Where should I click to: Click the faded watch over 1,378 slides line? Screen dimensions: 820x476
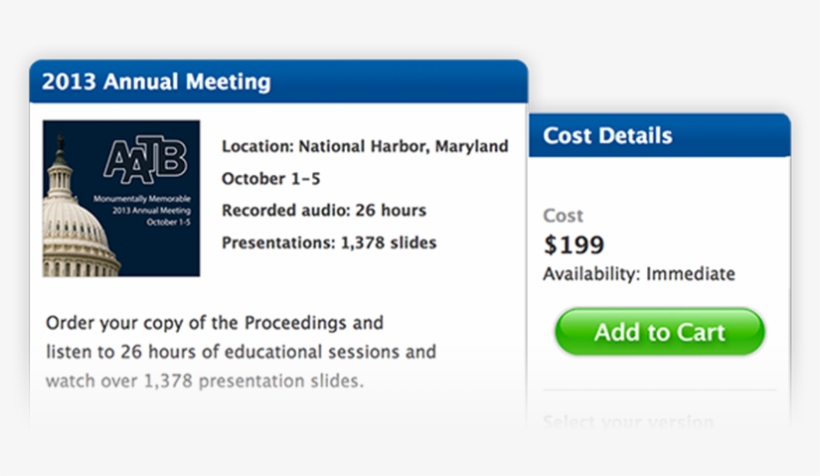point(205,381)
